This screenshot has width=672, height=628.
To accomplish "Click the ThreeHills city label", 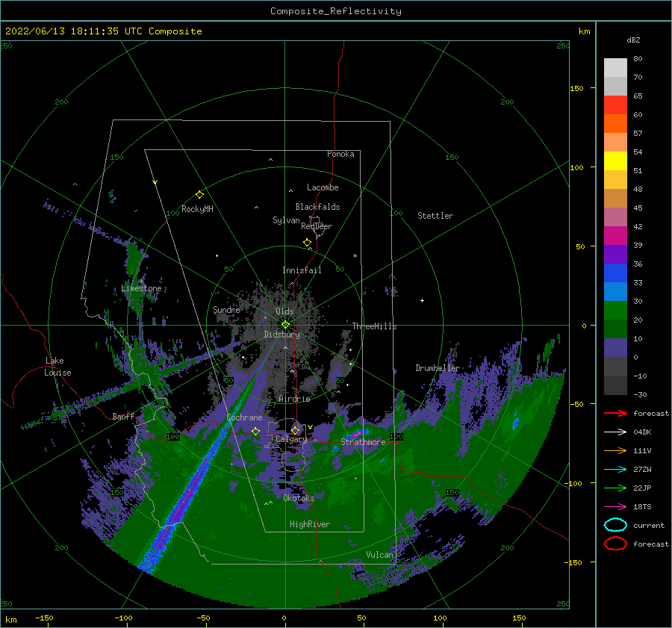I will 375,326.
